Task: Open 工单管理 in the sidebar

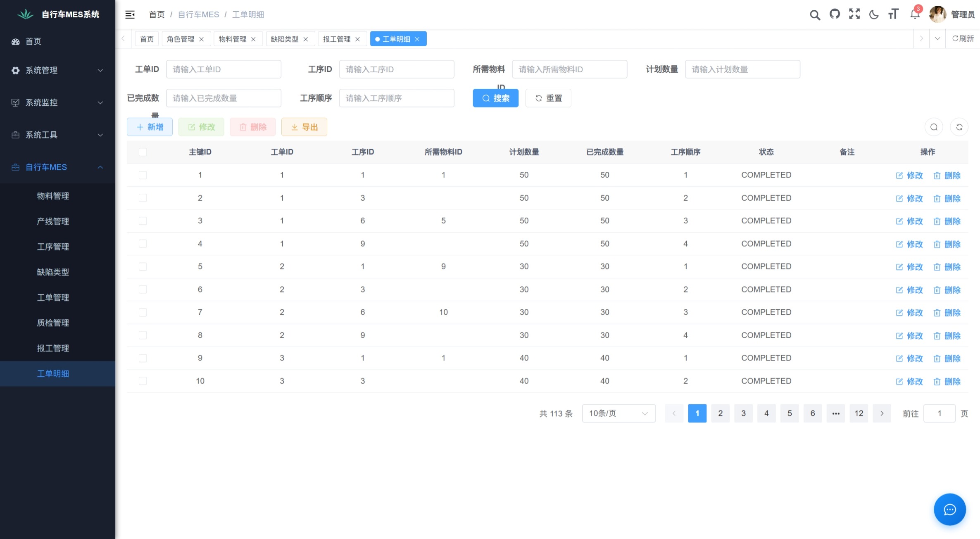Action: (x=53, y=297)
